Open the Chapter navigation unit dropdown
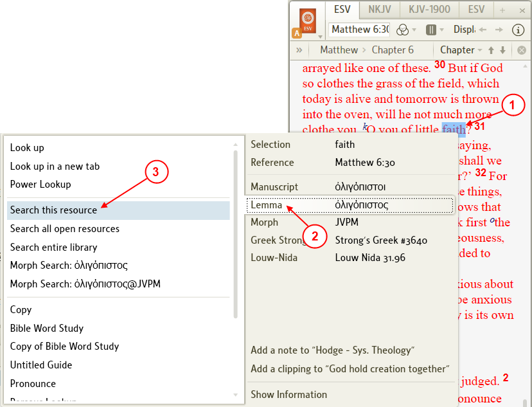Screen dimensions: 532x407 coord(461,50)
